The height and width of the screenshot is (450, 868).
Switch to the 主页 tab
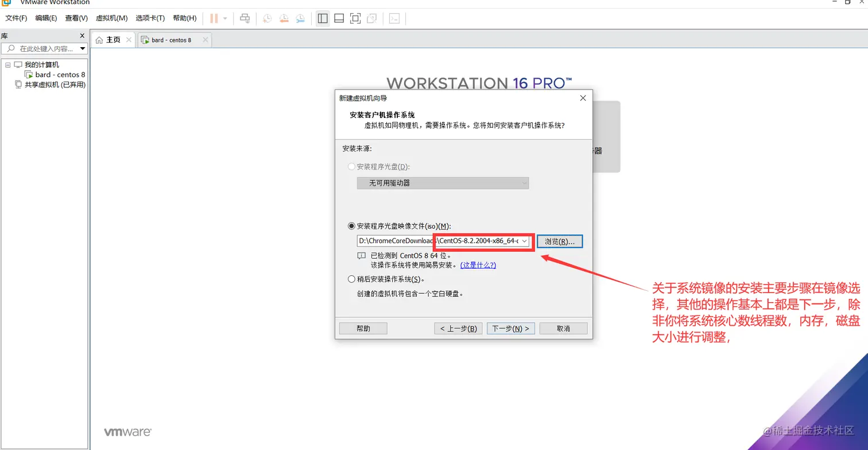[x=113, y=40]
